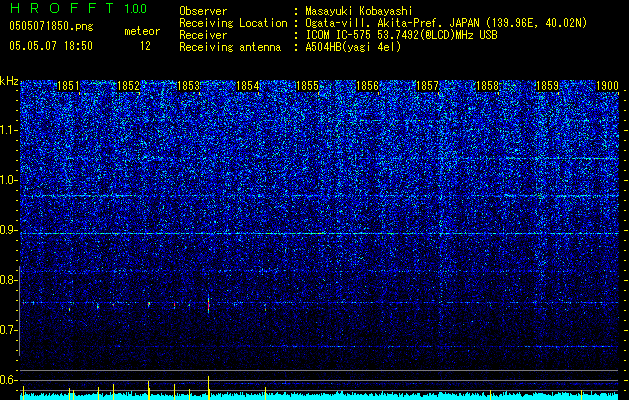Click the strongest red meteor echo after 1853
The height and width of the screenshot is (400, 629).
[x=209, y=305]
